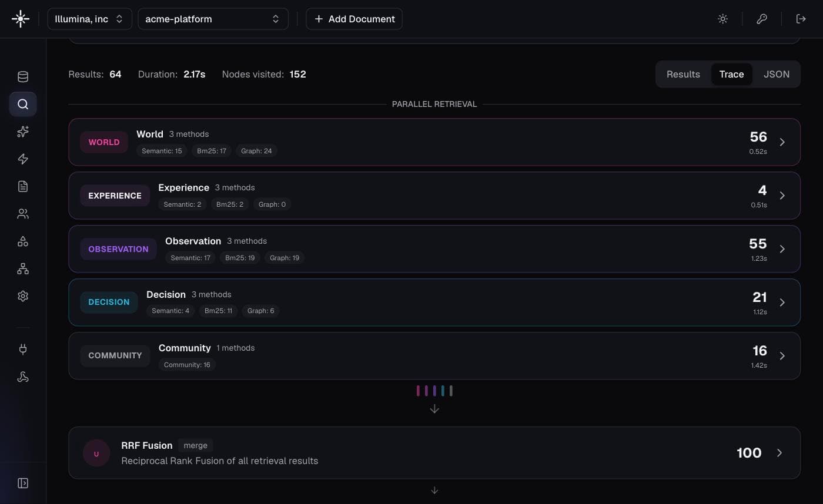Click the RRF Fusion circular U icon
Viewport: 823px width, 504px height.
pos(96,453)
